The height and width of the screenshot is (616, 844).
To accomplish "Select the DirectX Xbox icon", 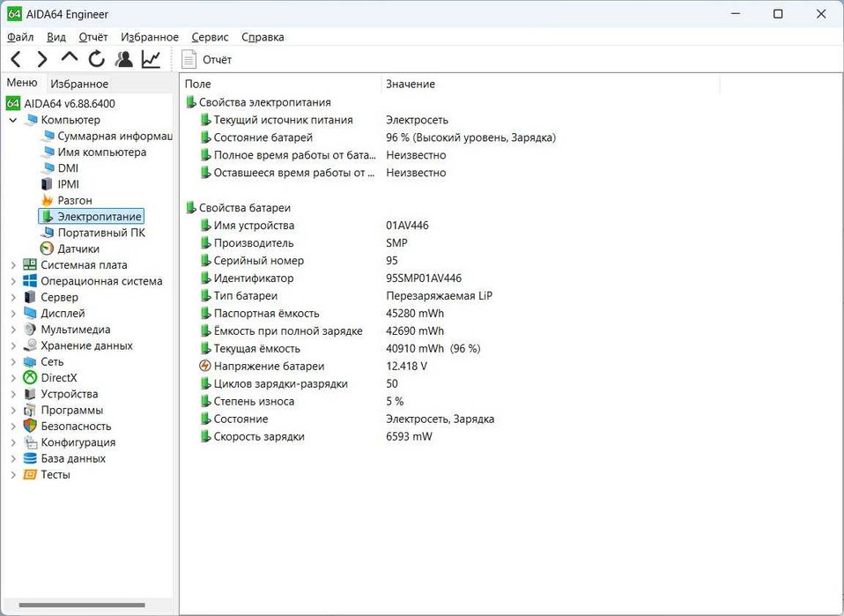I will [30, 378].
